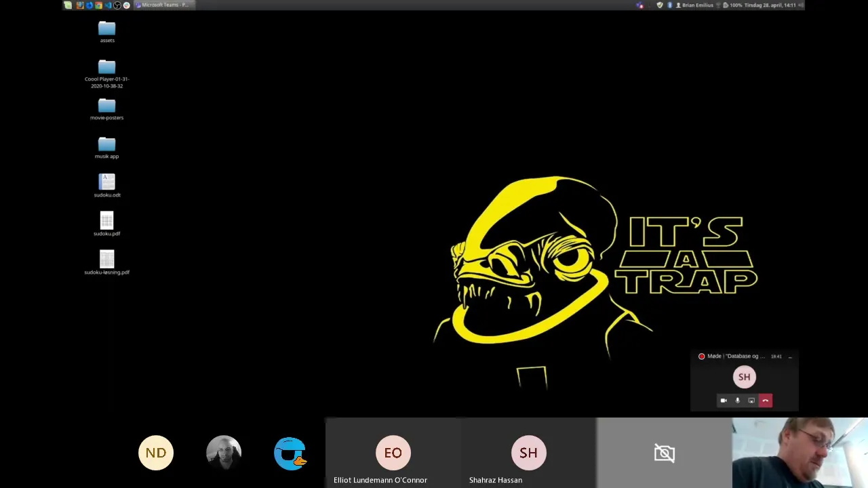This screenshot has width=868, height=488.
Task: Open the movie-posters folder
Action: [x=107, y=109]
